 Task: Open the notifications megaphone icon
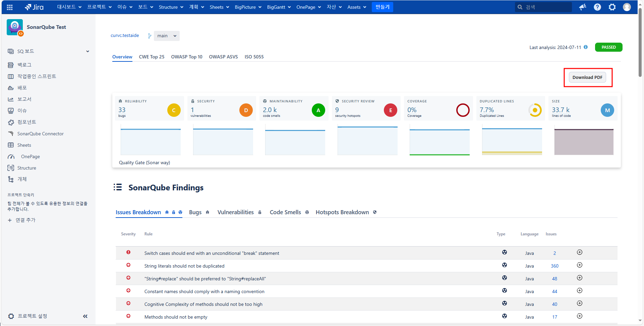tap(583, 7)
